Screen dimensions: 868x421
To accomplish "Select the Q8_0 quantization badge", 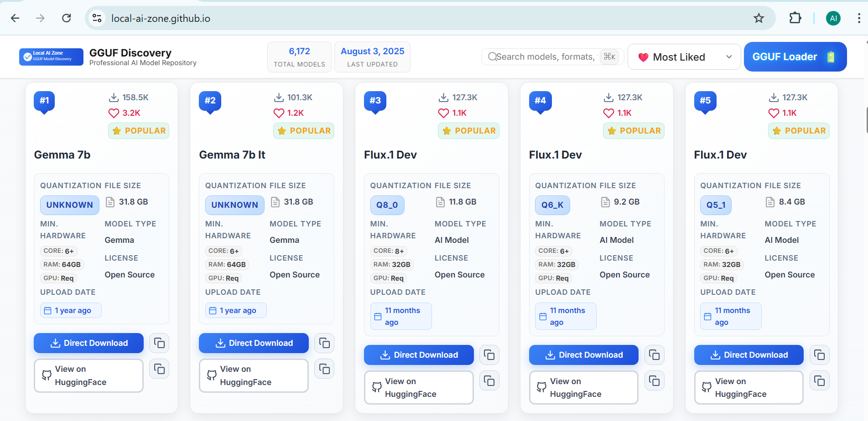I will (x=387, y=205).
